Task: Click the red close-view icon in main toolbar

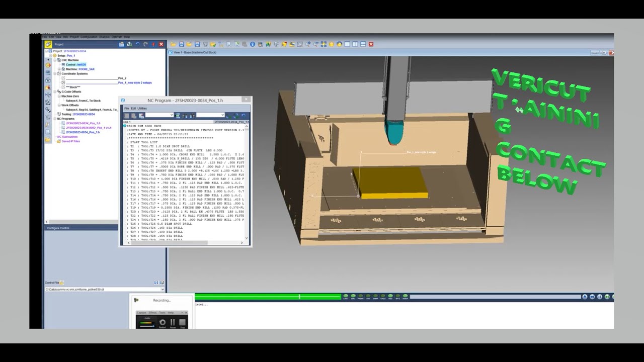Action: 371,44
